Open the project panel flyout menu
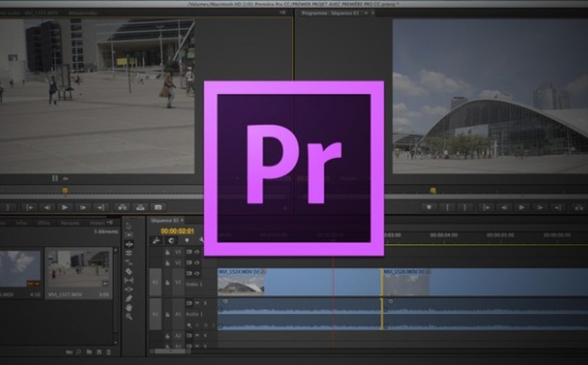The height and width of the screenshot is (365, 588). [x=110, y=223]
